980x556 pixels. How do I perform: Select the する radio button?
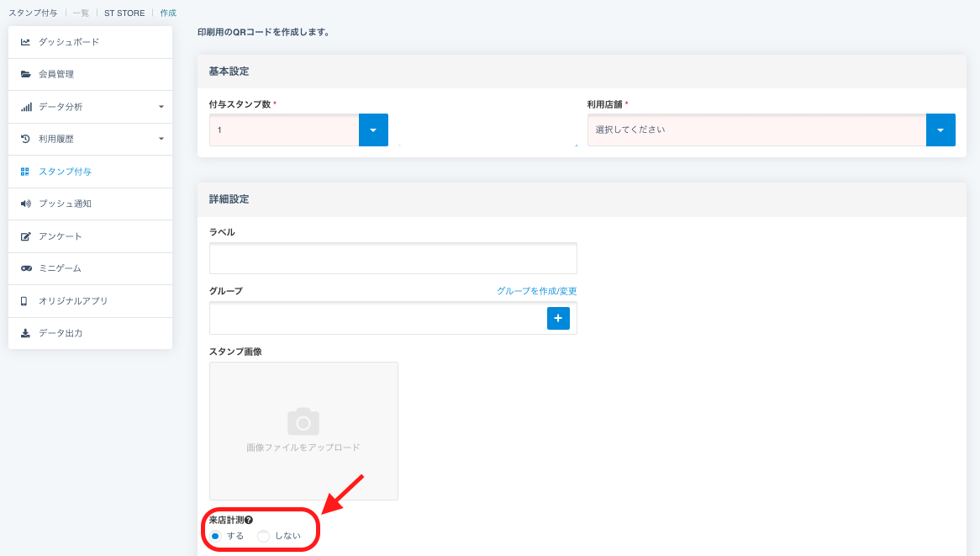point(216,536)
